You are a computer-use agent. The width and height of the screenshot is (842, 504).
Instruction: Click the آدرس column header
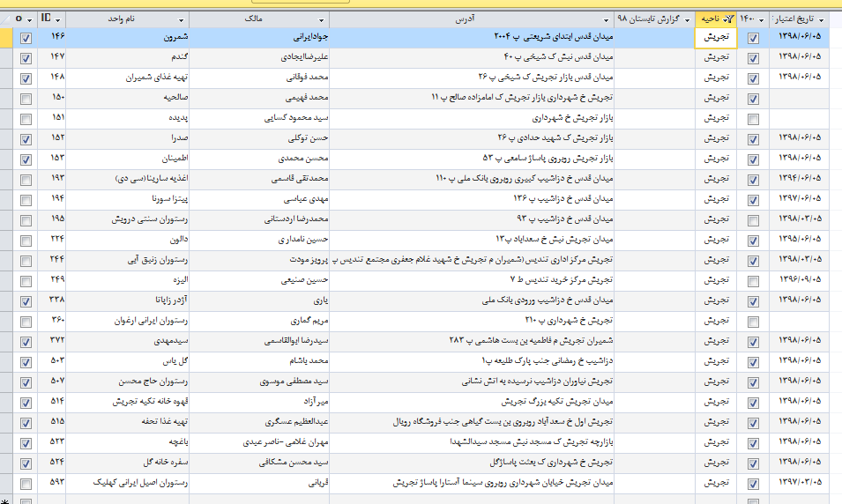472,19
